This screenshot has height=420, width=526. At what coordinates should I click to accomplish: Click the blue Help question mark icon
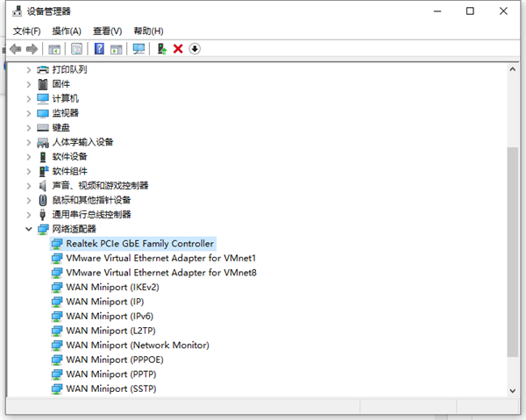coord(99,49)
